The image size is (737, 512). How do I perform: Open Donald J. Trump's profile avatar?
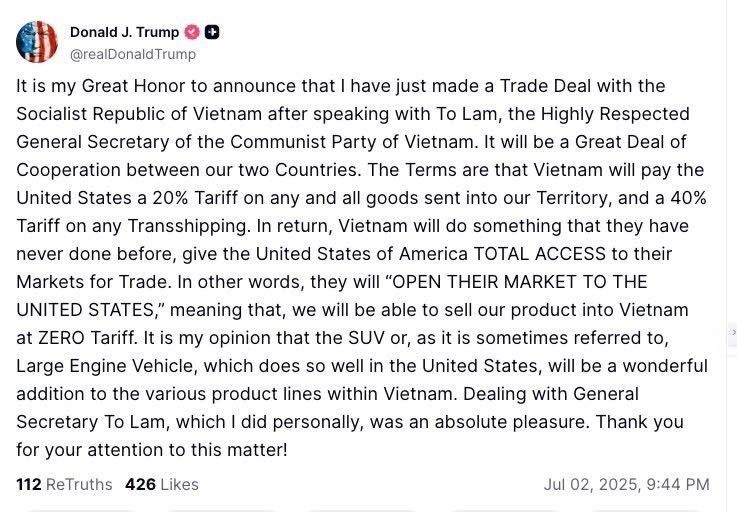coord(37,42)
